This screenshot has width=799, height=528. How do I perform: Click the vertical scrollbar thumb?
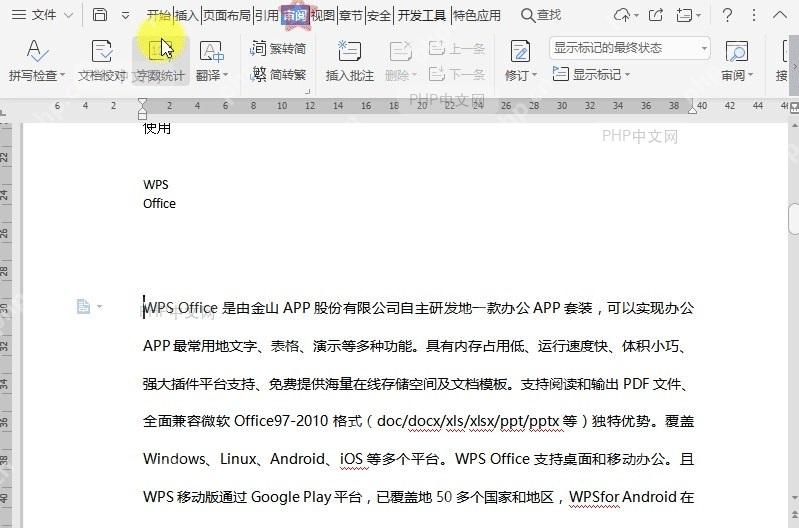tap(793, 219)
